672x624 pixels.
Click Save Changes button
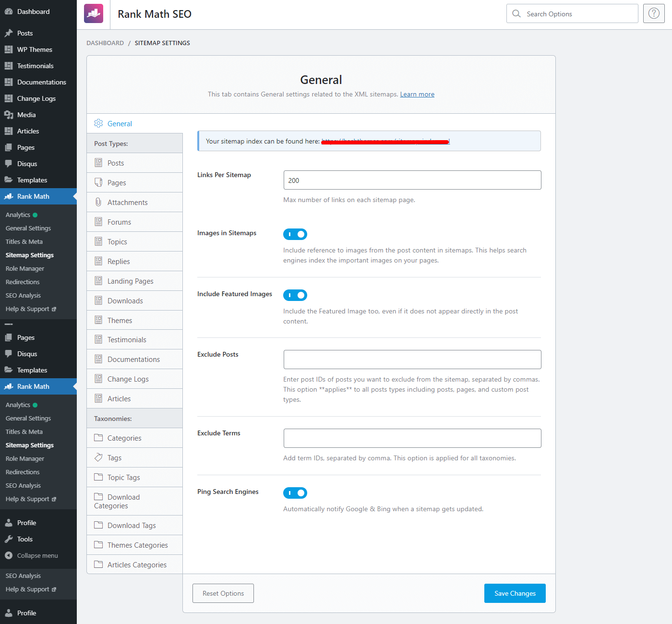point(515,593)
